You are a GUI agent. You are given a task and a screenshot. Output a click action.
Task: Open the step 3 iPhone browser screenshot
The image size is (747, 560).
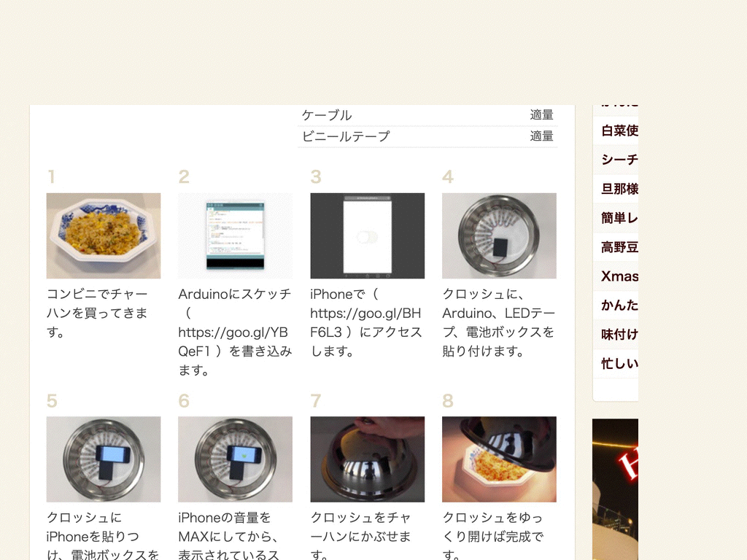coord(368,236)
